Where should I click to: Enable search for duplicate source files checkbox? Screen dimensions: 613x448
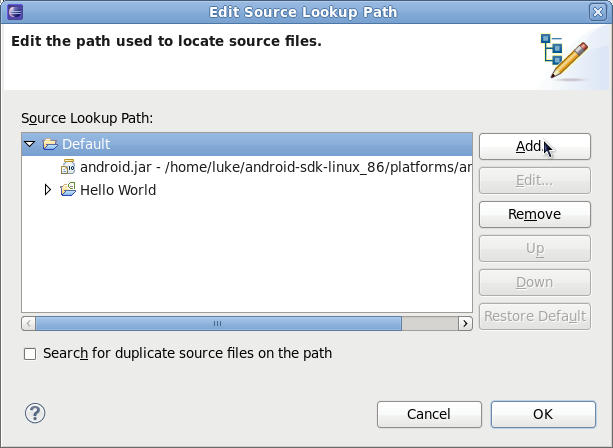point(30,354)
